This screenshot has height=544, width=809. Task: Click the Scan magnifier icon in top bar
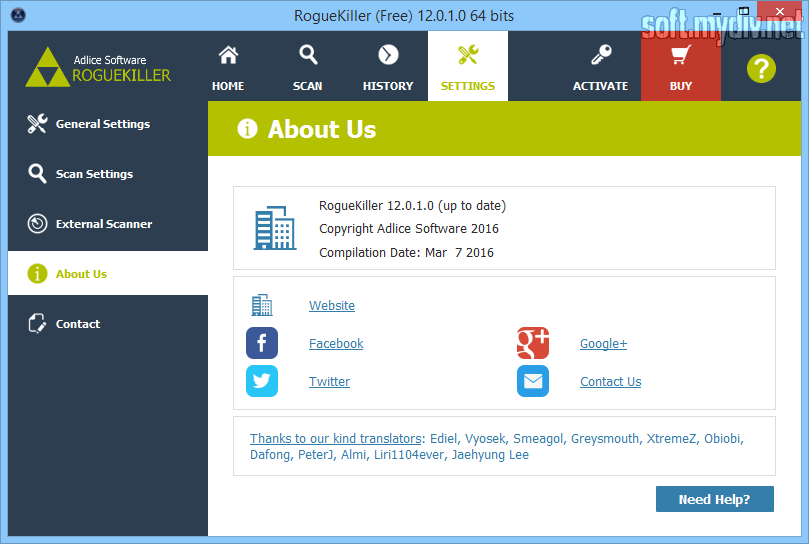308,55
